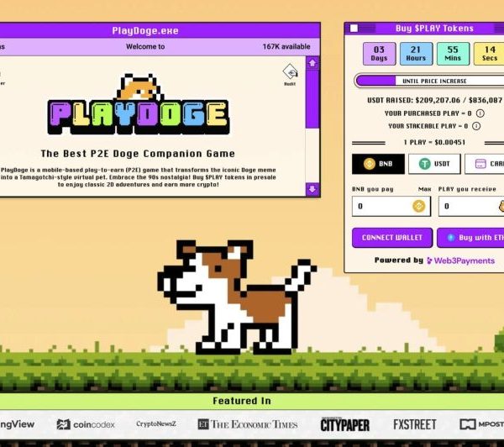The height and width of the screenshot is (447, 504).
Task: Click 'The Best P2E Doge Companion Game' heading
Action: [x=138, y=154]
